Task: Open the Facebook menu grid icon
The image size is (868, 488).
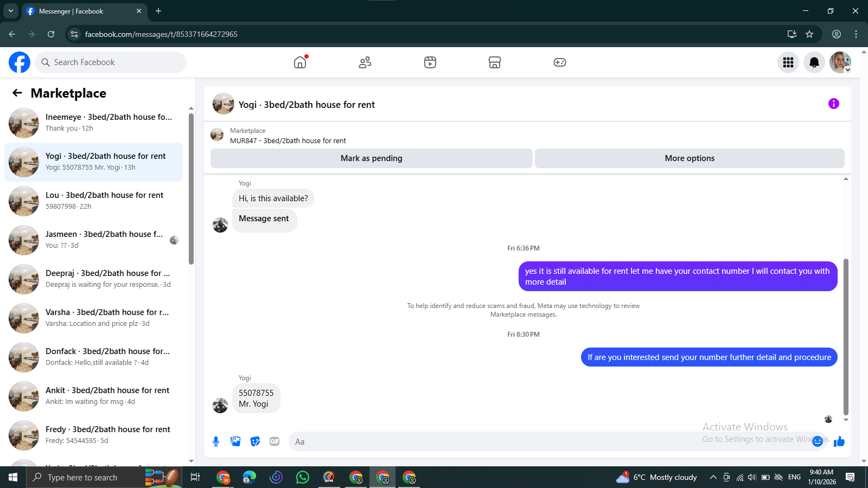Action: point(788,62)
